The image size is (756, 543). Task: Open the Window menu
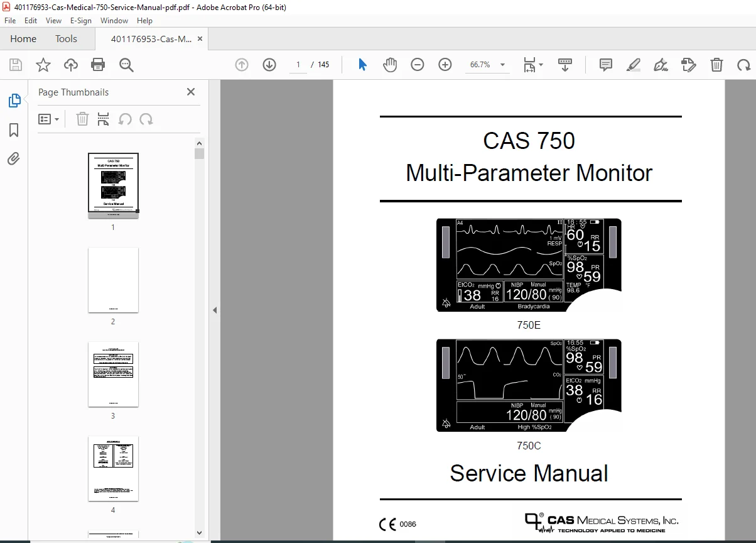[114, 21]
